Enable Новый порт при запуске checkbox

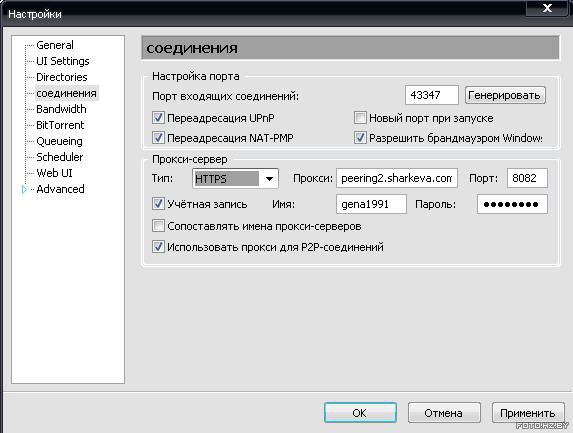pos(360,118)
